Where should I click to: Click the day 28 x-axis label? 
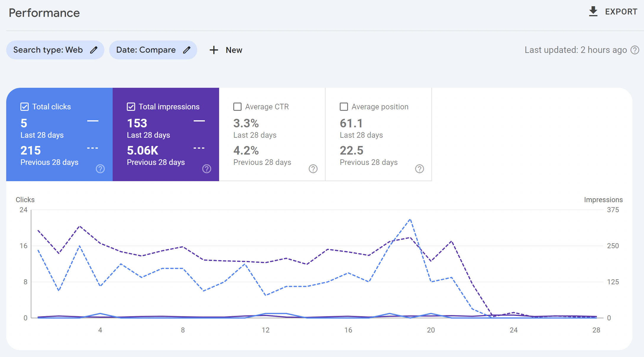(x=596, y=330)
